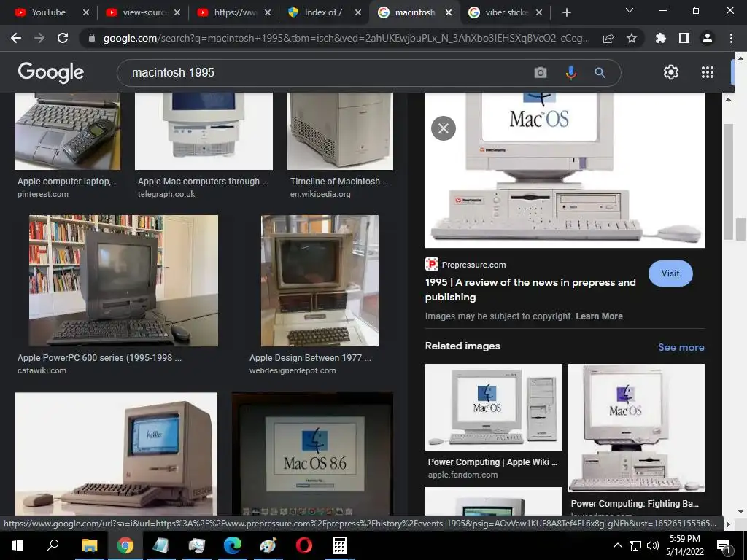Open a new browser tab
Image resolution: width=747 pixels, height=560 pixels.
click(x=566, y=12)
